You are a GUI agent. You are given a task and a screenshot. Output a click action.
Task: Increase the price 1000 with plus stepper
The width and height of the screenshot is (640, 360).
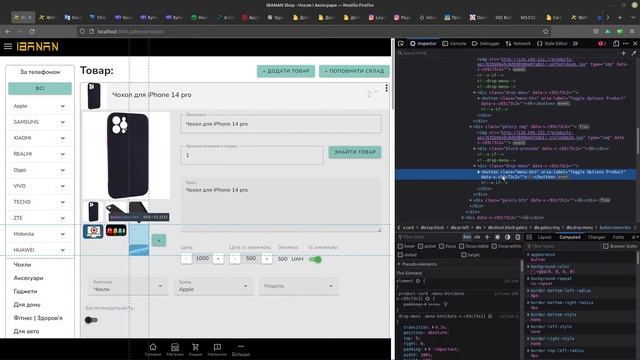click(218, 259)
